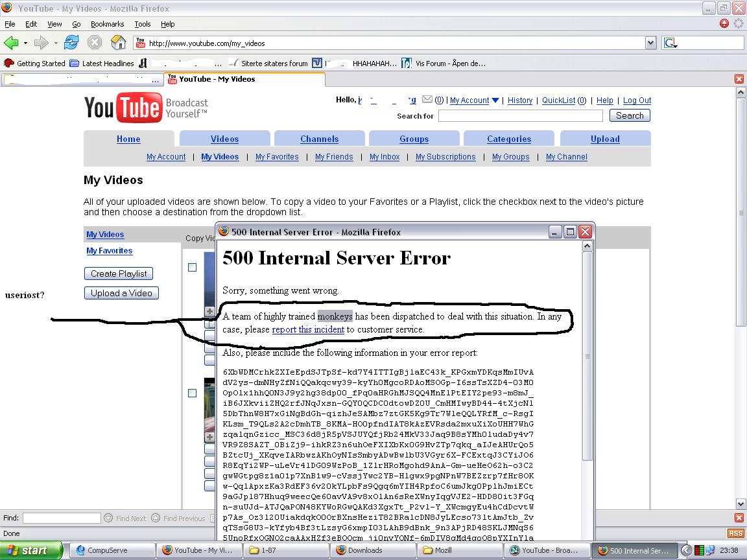The height and width of the screenshot is (560, 747).
Task: Open the My Subscriptions link
Action: (x=445, y=157)
